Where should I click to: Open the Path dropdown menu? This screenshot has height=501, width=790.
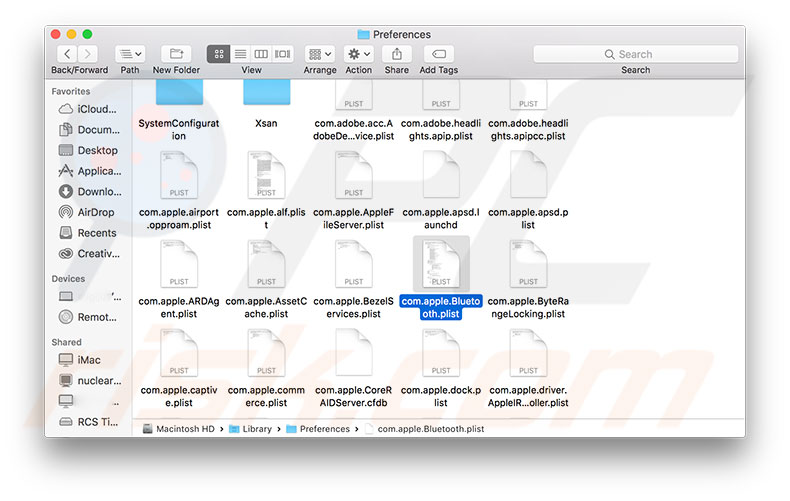click(x=130, y=54)
